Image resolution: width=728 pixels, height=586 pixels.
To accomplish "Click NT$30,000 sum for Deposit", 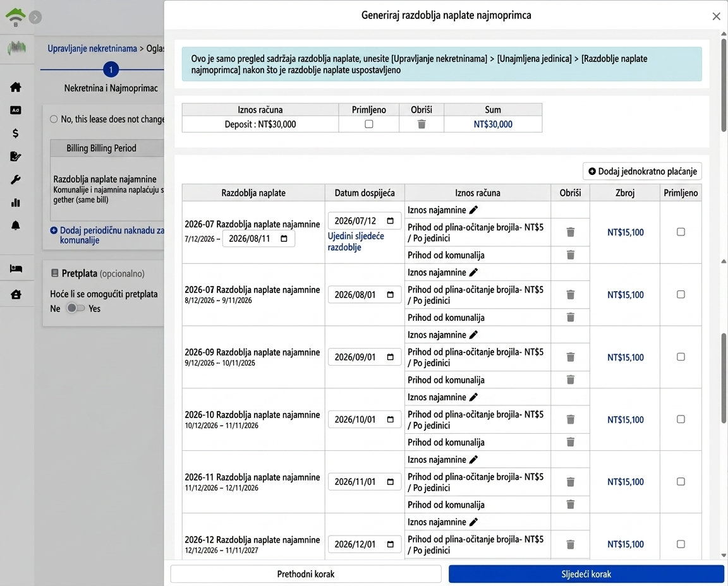I will pyautogui.click(x=493, y=124).
